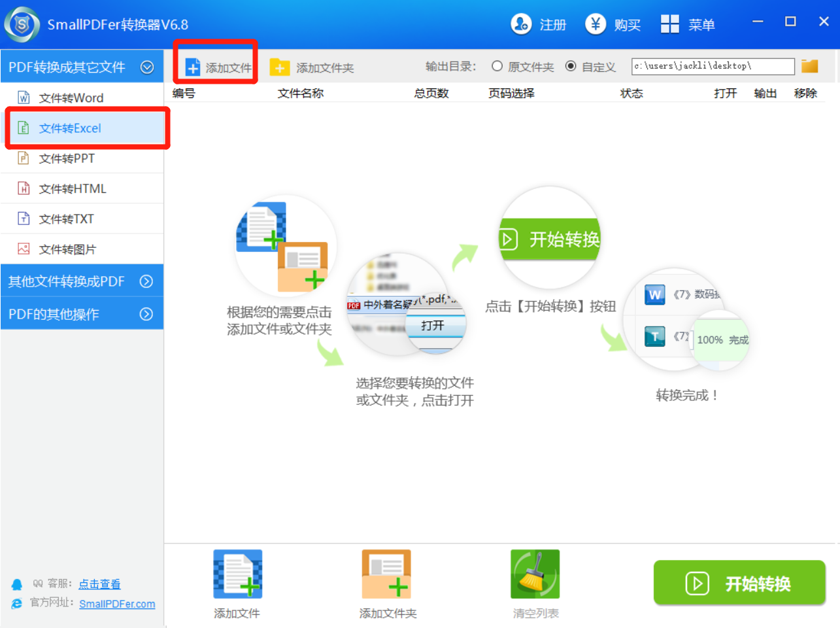This screenshot has height=628, width=840.
Task: Start conversion with green 开始转换 button
Action: pyautogui.click(x=739, y=583)
